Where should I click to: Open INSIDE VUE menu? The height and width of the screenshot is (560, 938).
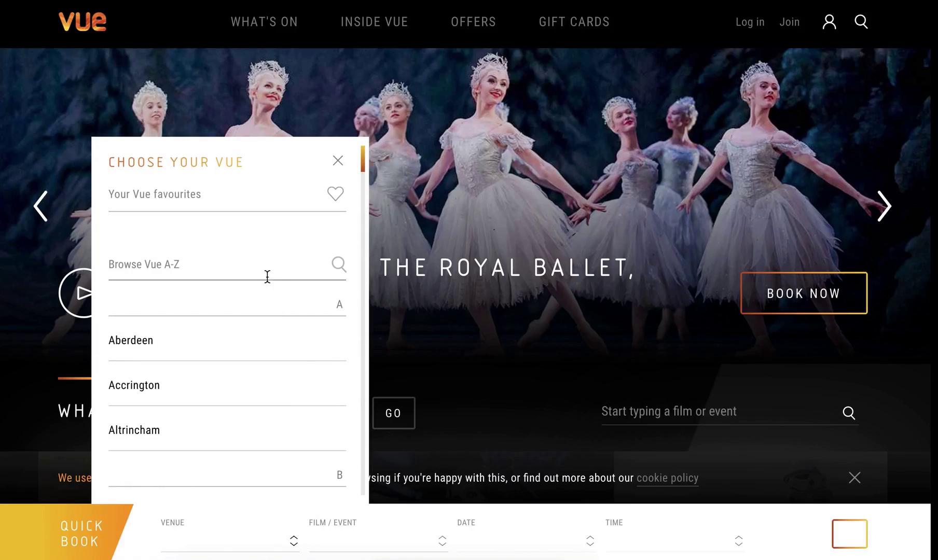click(x=374, y=22)
